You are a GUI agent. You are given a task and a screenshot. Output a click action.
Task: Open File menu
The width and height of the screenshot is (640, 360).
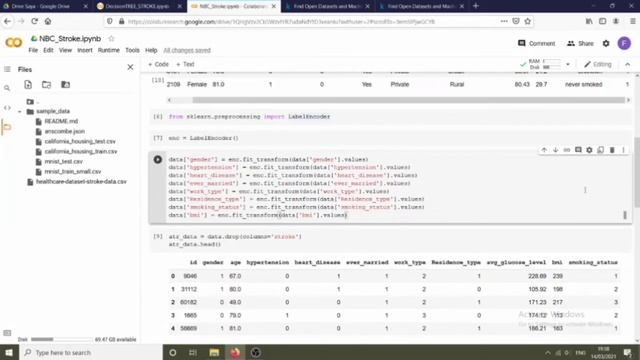(33, 50)
